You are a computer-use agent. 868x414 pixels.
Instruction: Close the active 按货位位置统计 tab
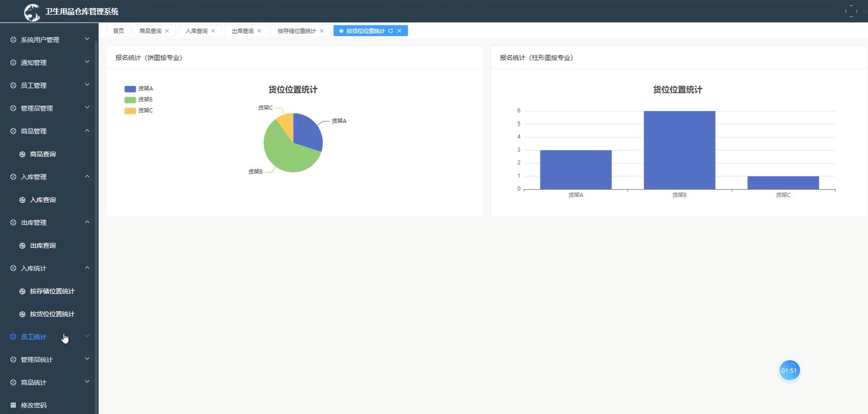click(399, 31)
